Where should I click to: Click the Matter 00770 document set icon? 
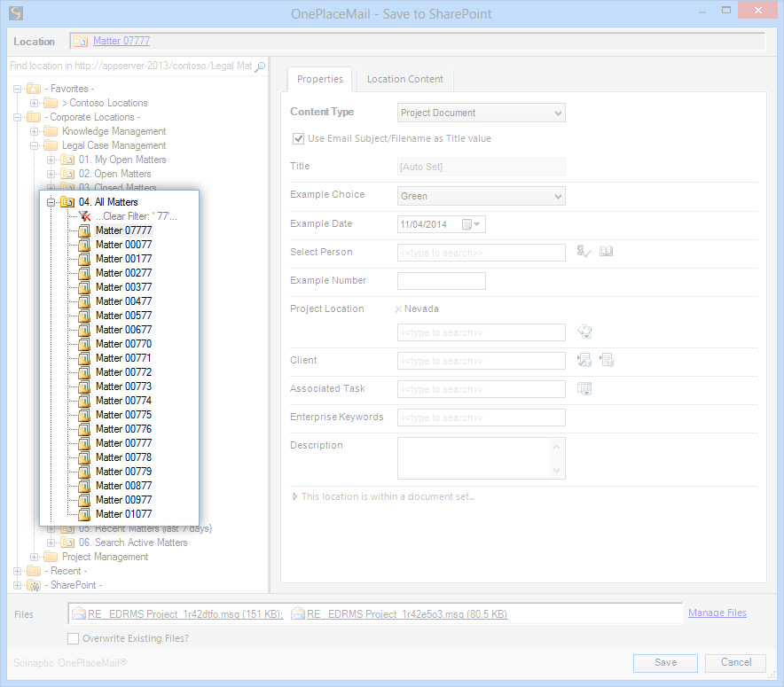[84, 344]
